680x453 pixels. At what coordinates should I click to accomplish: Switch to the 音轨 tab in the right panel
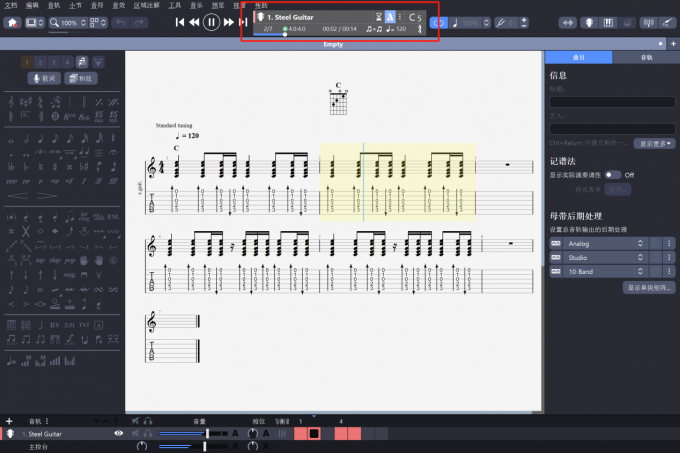[x=646, y=58]
